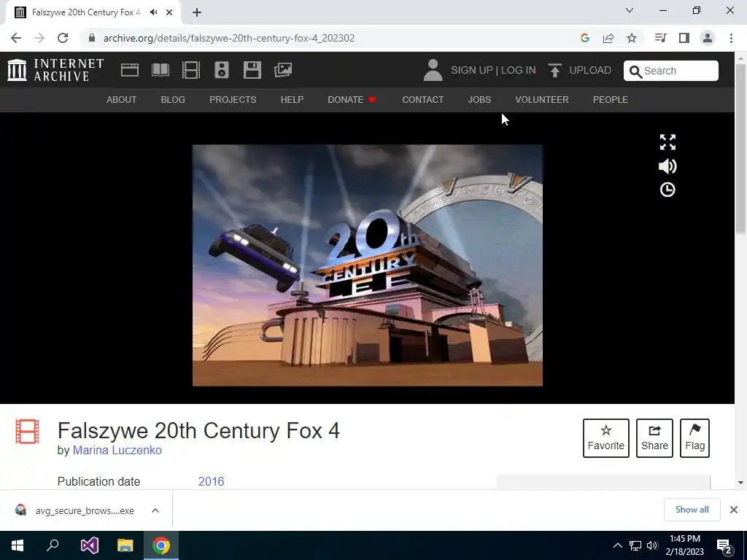
Task: Open the Images icon
Action: pyautogui.click(x=283, y=70)
